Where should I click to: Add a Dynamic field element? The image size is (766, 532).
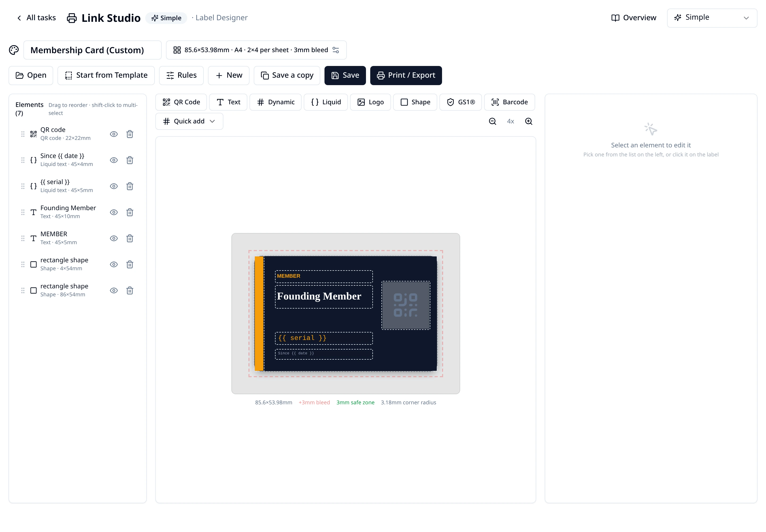[x=275, y=102]
